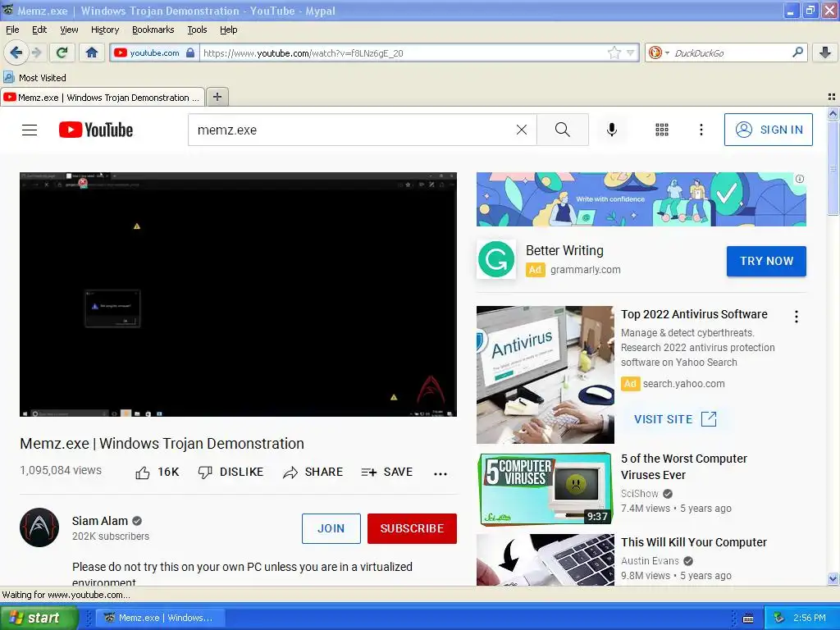Click page scrollbar up arrow
840x630 pixels.
(x=833, y=113)
